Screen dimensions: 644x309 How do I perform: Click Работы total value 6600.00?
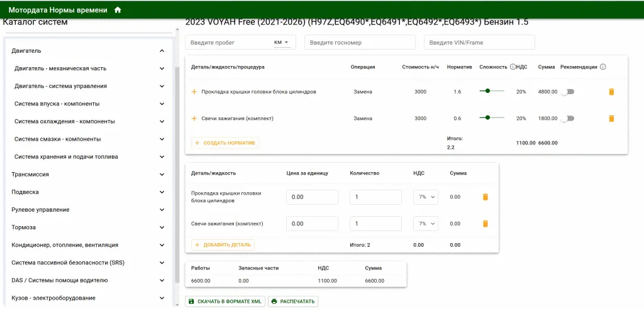201,281
